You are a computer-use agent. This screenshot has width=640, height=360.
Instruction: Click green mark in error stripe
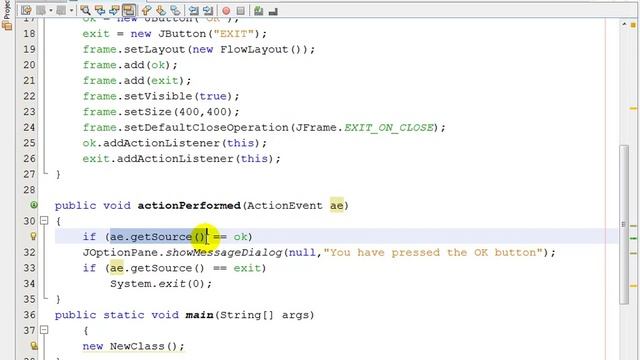point(633,238)
